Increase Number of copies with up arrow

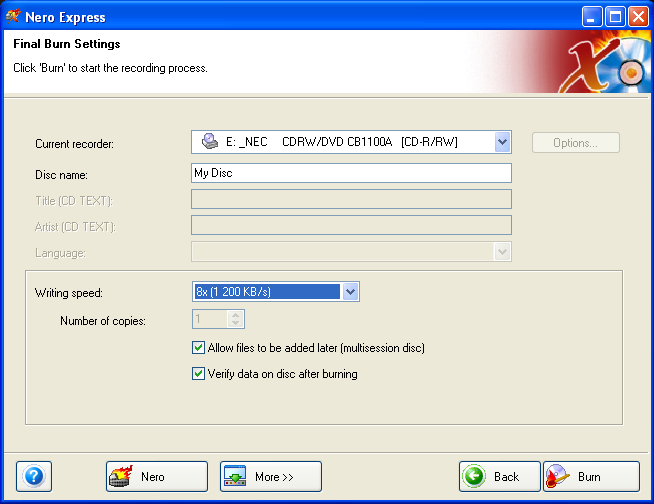[236, 315]
